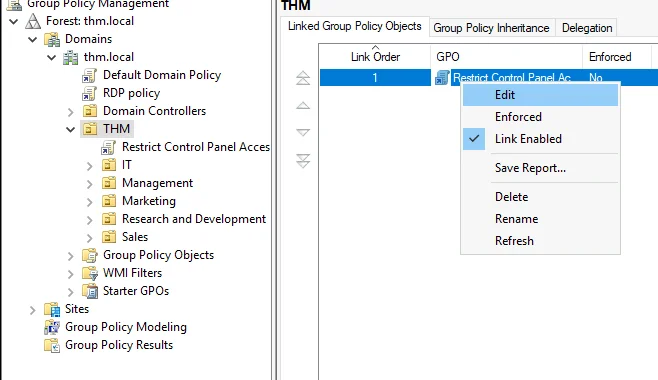The height and width of the screenshot is (380, 658).
Task: Collapse the thm.local domain node
Action: 52,57
